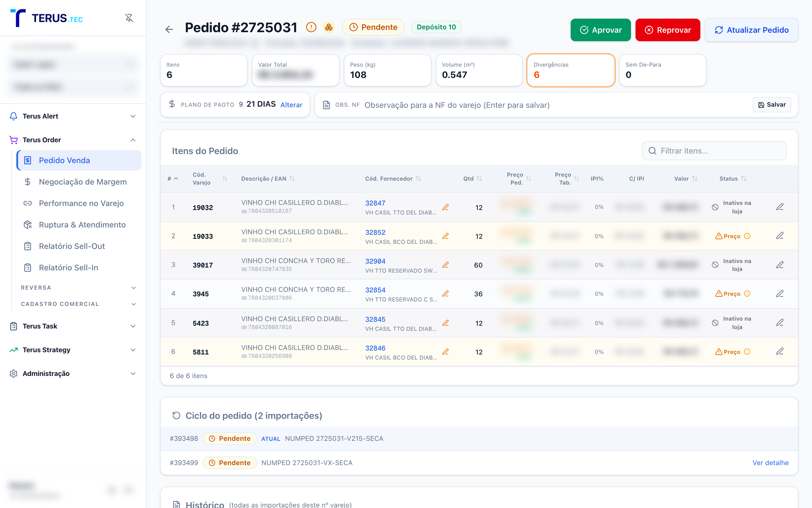Focus the Filtrar itens search field
Screen dimensions: 812x508
click(x=714, y=151)
